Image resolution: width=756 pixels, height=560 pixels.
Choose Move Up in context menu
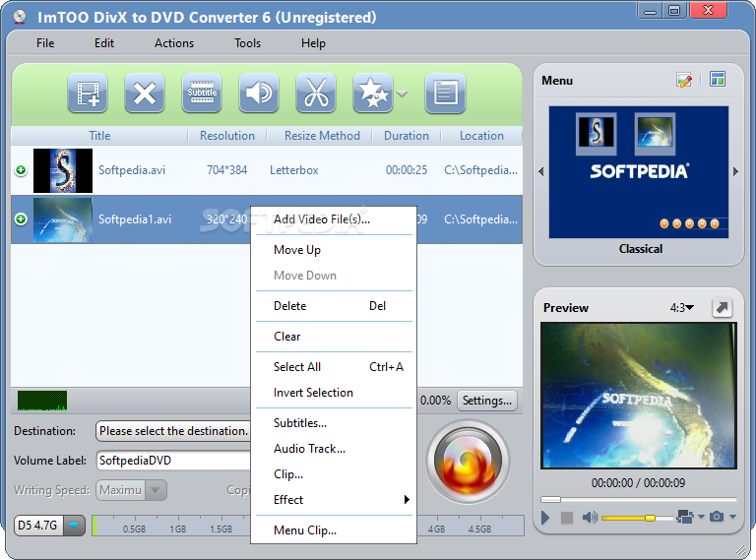(297, 250)
